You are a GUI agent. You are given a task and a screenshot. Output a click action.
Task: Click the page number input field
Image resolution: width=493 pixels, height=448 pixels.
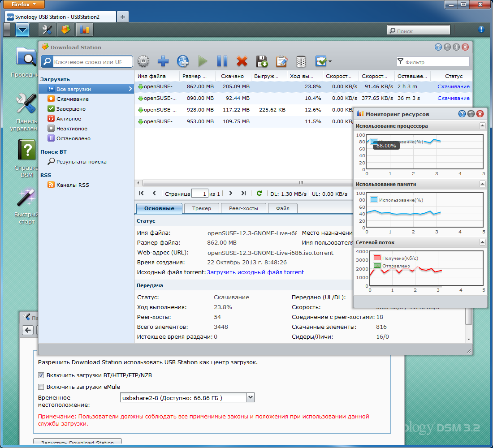(x=200, y=194)
